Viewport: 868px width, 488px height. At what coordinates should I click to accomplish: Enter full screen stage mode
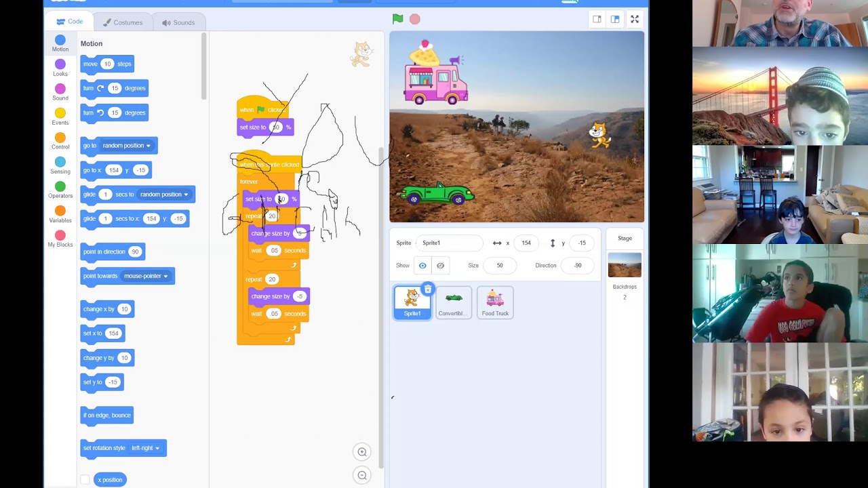(635, 19)
